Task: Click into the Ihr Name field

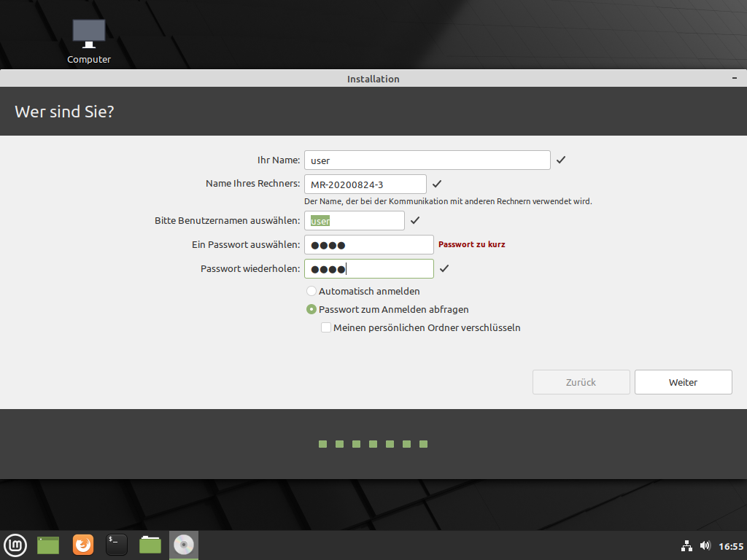Action: (x=427, y=160)
